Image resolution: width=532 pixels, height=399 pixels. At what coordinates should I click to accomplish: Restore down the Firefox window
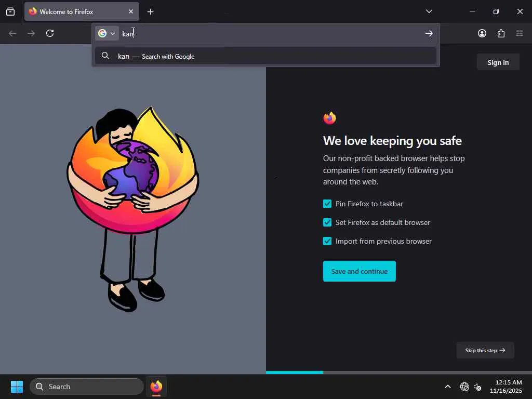pos(496,11)
